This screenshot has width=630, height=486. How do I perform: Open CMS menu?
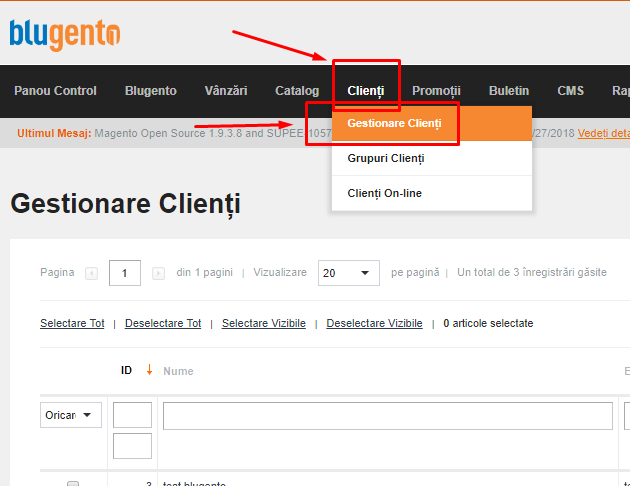[x=571, y=91]
